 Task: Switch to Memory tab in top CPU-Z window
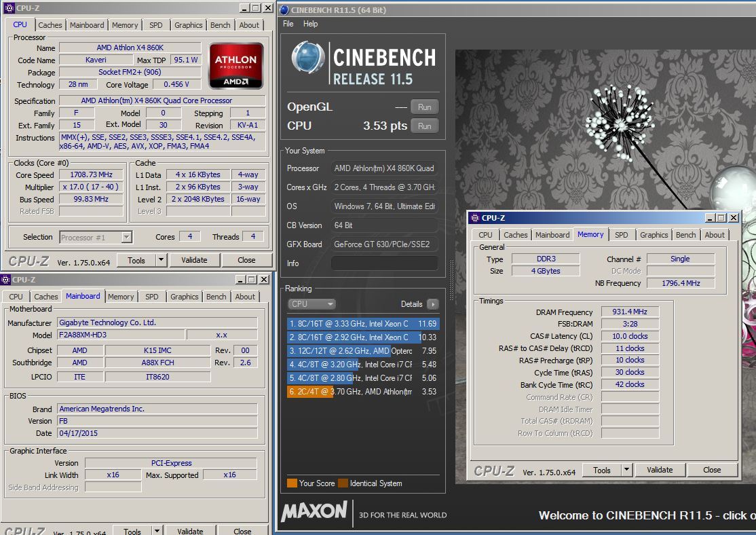point(125,25)
